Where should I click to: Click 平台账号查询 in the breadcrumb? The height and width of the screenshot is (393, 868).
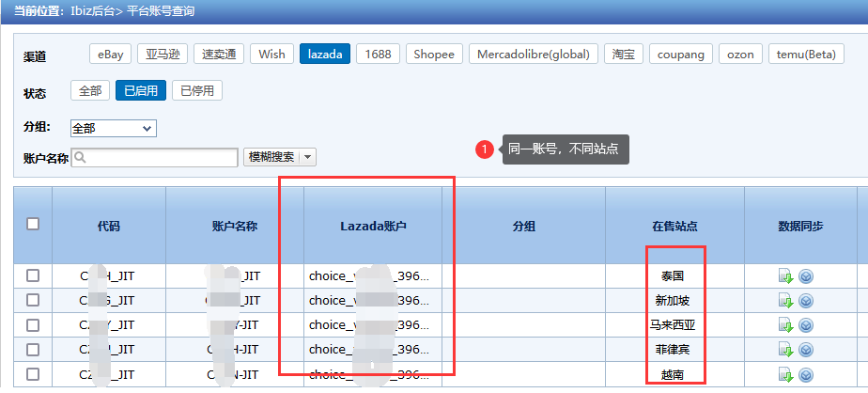pyautogui.click(x=161, y=11)
